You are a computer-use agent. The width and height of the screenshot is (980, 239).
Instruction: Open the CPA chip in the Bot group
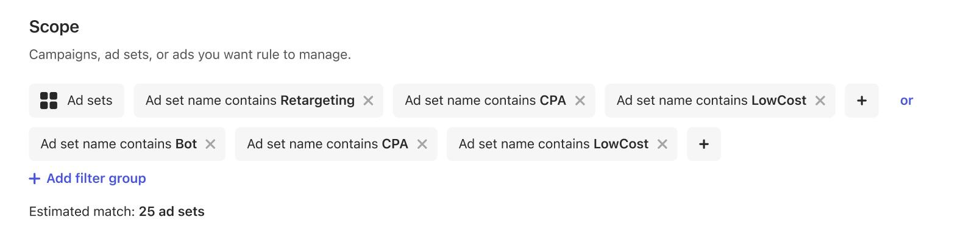coord(327,144)
